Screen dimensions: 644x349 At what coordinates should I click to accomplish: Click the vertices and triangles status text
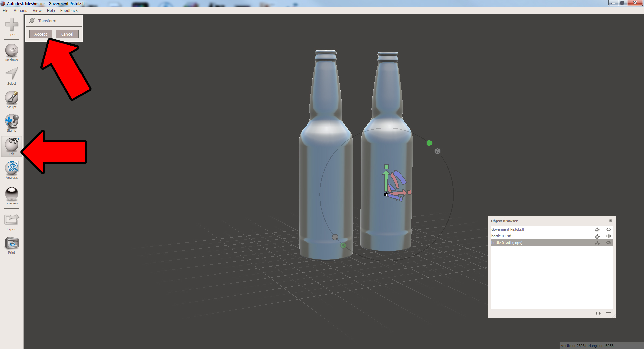[x=587, y=346]
